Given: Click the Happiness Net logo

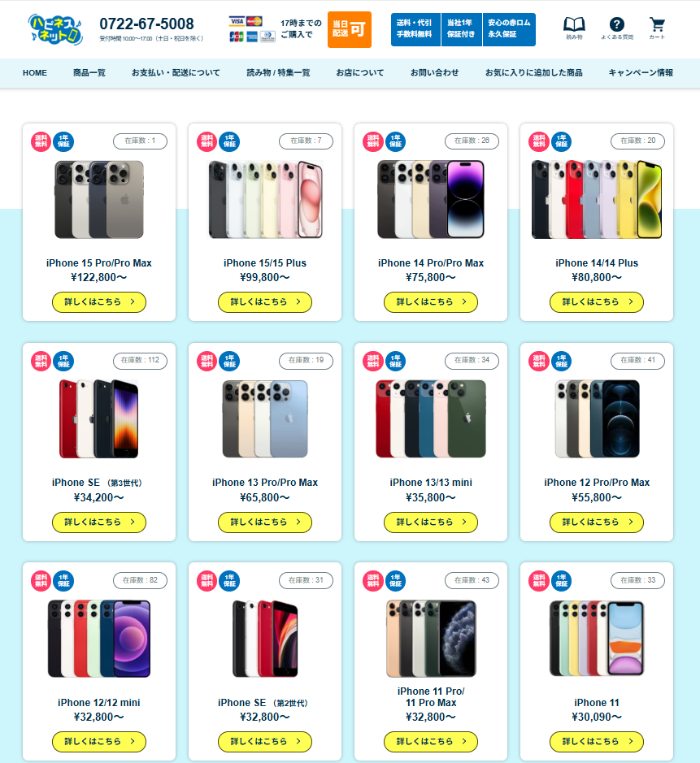Looking at the screenshot, I should pyautogui.click(x=55, y=29).
